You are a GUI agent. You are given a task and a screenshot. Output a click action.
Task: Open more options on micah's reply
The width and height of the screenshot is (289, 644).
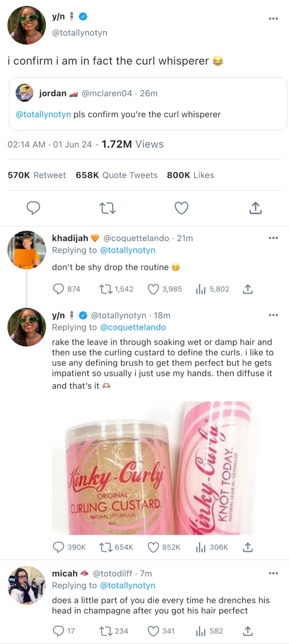coord(273,573)
